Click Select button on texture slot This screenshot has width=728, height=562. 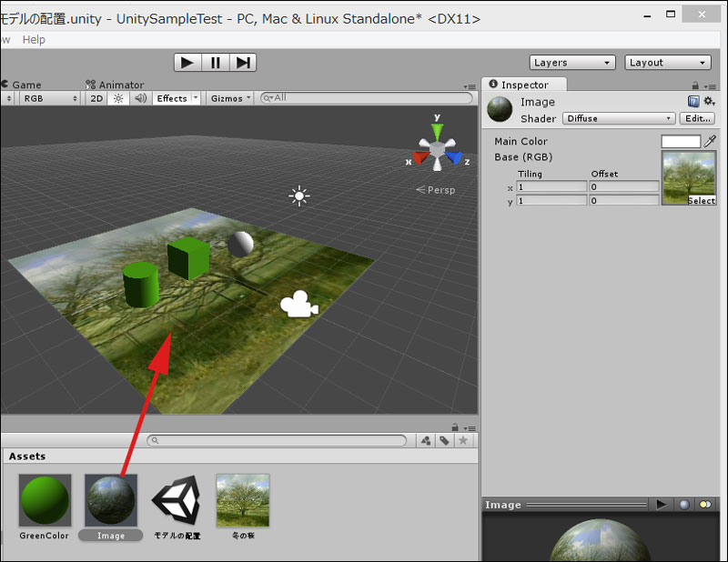pos(702,200)
